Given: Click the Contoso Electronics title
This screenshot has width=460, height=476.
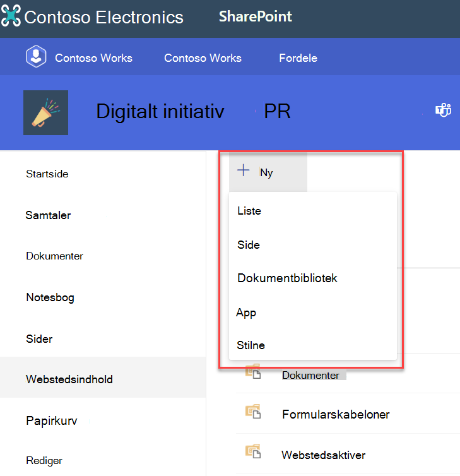Looking at the screenshot, I should click(x=103, y=17).
